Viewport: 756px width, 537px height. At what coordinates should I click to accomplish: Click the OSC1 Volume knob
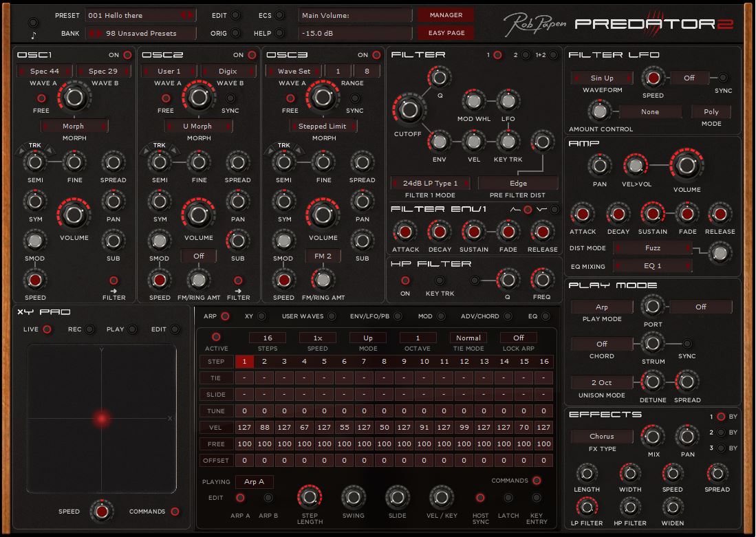[x=74, y=215]
